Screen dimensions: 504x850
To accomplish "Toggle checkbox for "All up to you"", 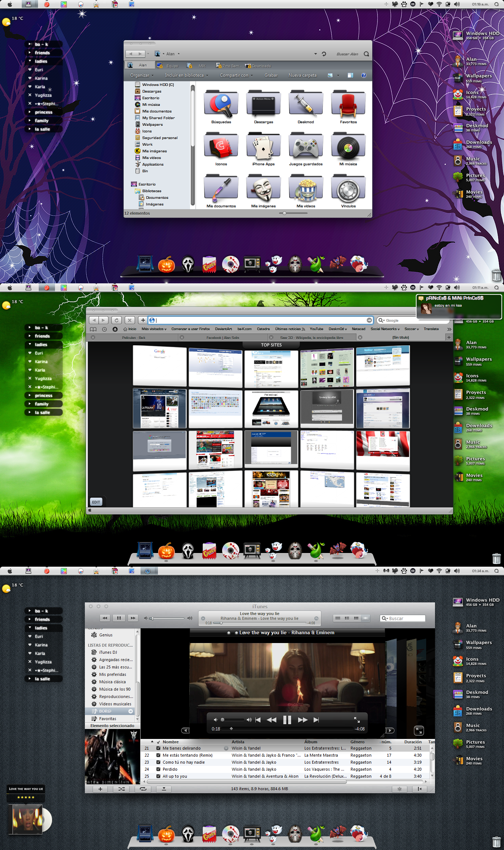I will [x=158, y=776].
